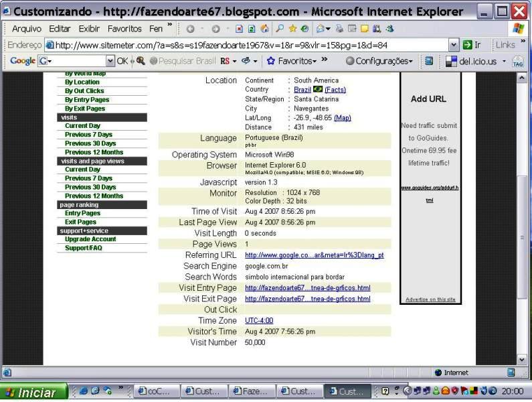This screenshot has width=532, height=402.
Task: Open the Visit Exit Page link
Action: tap(307, 299)
